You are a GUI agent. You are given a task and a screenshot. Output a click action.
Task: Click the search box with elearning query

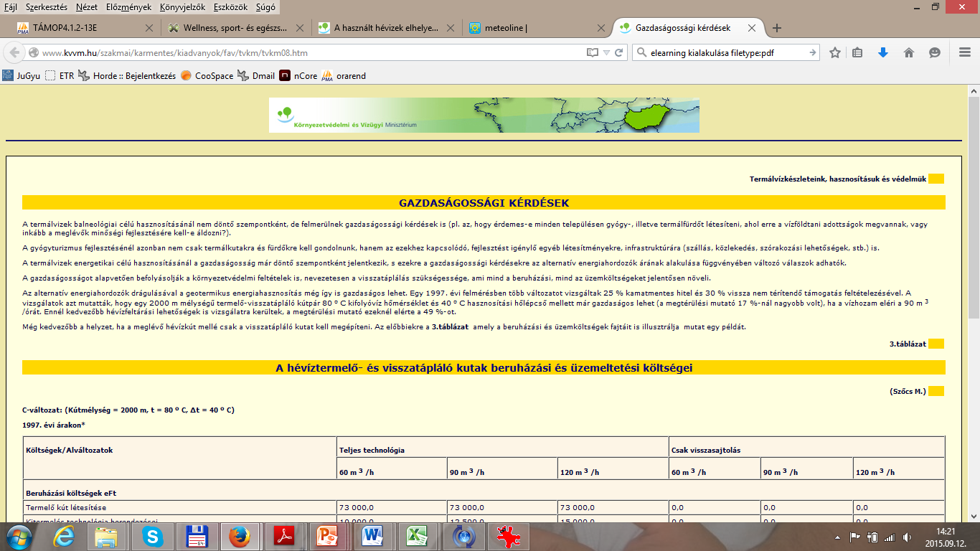coord(726,52)
